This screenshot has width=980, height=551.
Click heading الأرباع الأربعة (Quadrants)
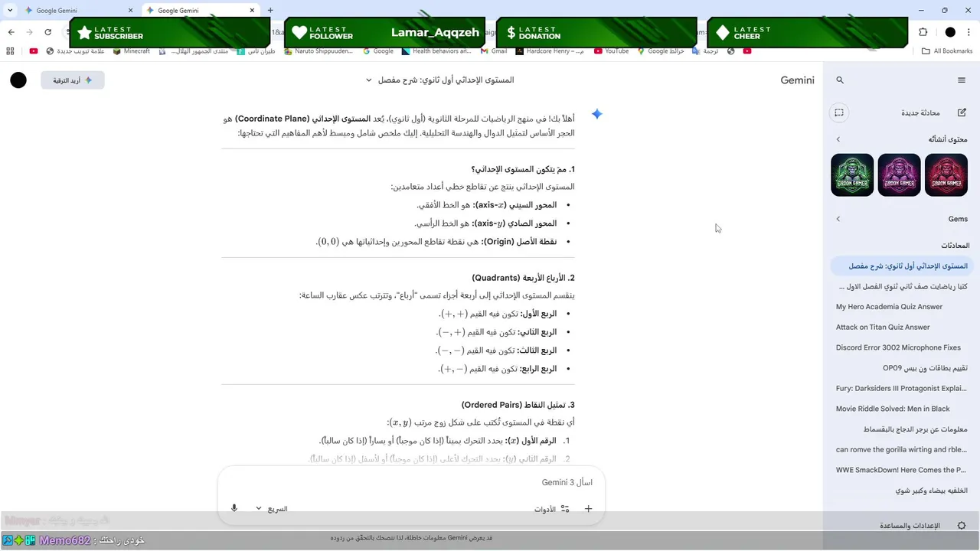523,278
